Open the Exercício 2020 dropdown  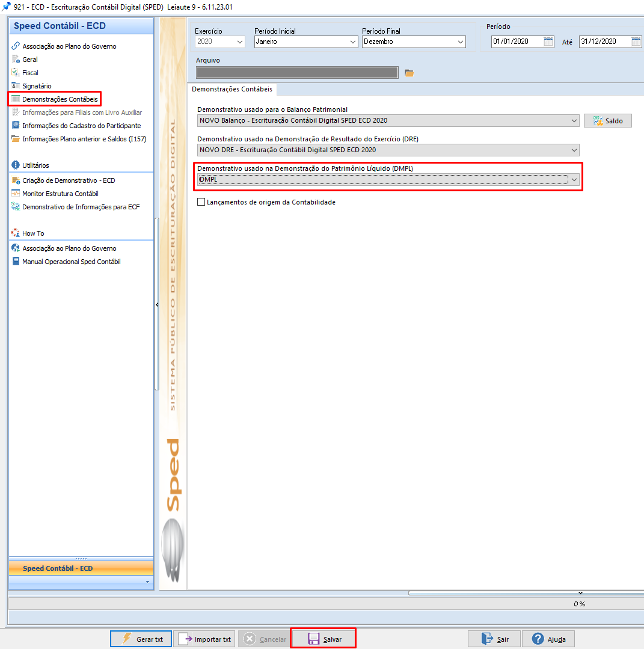tap(240, 42)
